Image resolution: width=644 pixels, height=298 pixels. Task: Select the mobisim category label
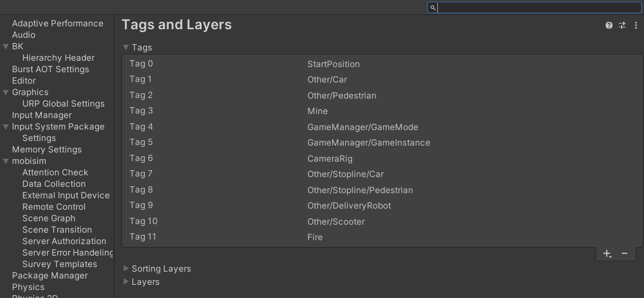point(29,161)
